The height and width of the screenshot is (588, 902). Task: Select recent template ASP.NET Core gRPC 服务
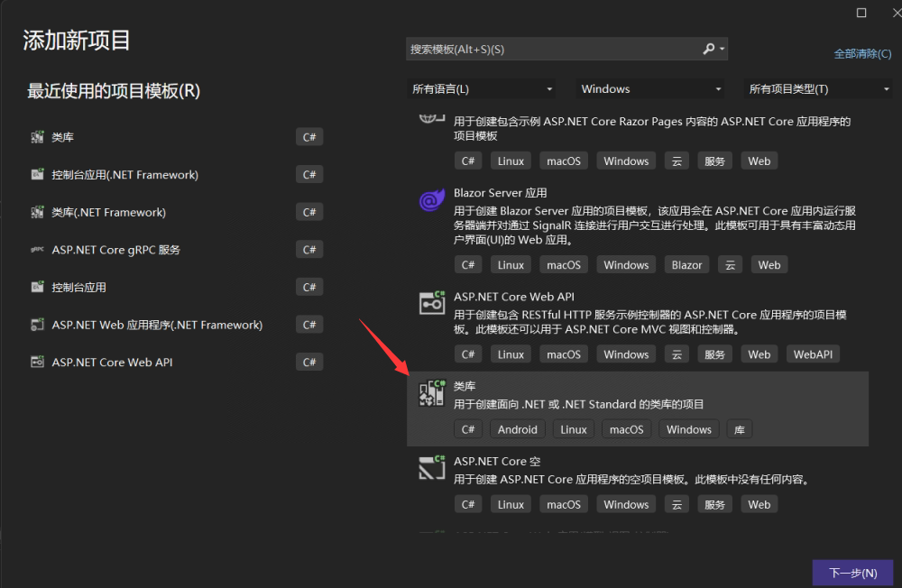tap(115, 250)
